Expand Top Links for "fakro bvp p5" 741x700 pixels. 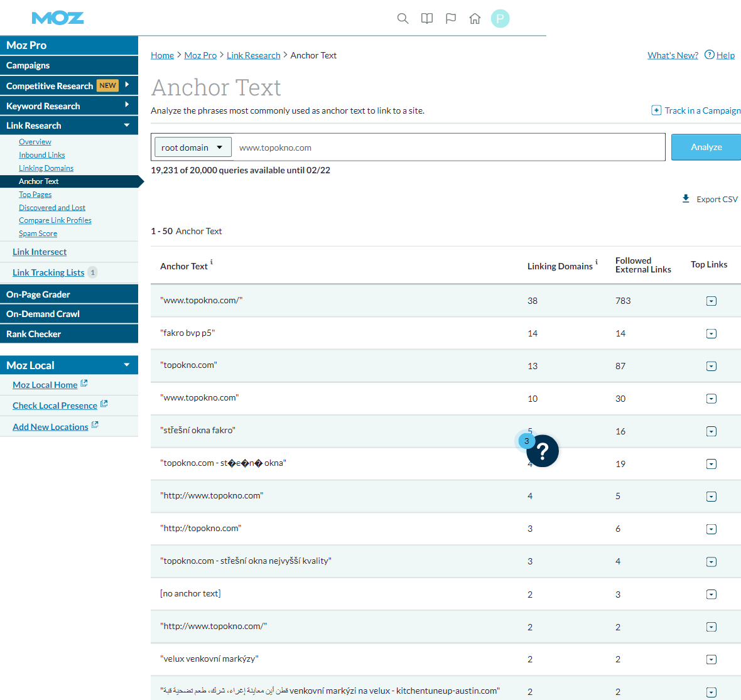click(x=711, y=333)
